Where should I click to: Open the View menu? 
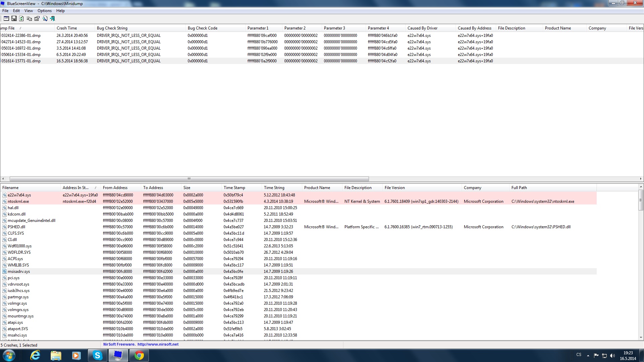coord(29,11)
